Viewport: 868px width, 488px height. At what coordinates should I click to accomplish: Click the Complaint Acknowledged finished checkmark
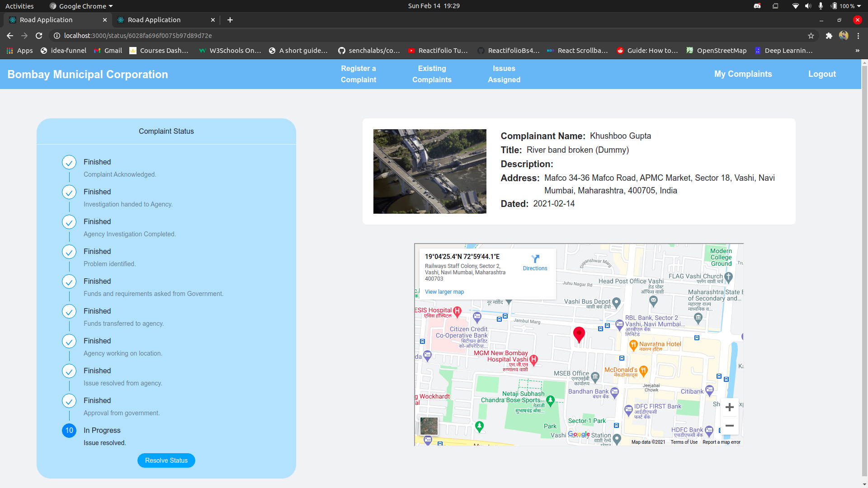[x=69, y=162]
